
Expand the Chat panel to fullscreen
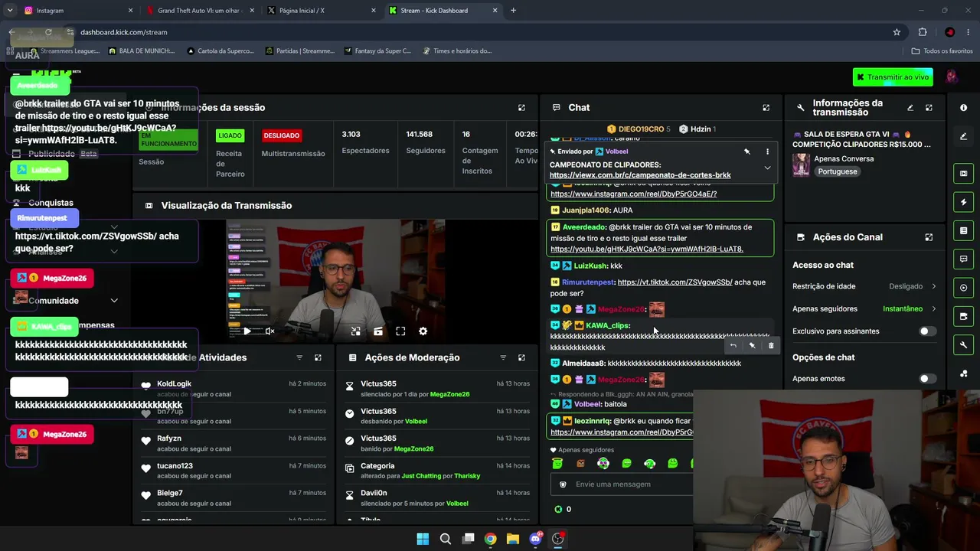[766, 108]
